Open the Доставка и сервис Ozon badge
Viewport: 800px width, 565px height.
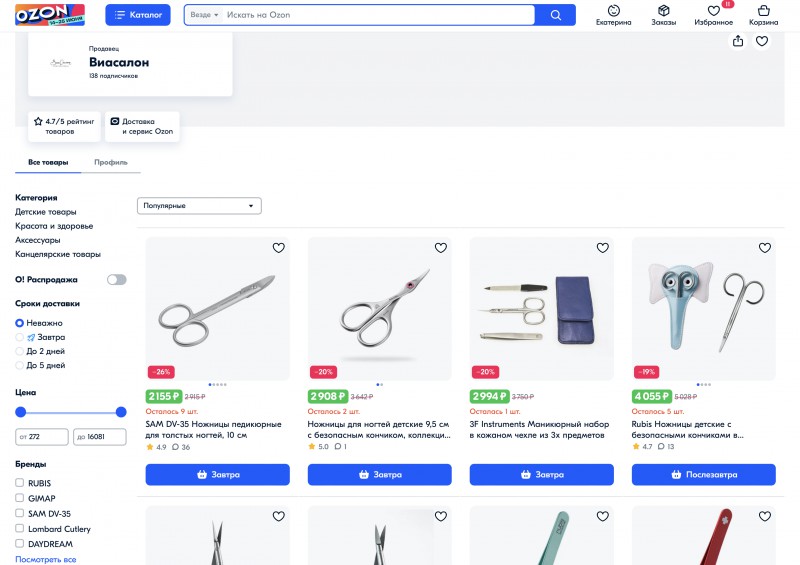(x=142, y=126)
